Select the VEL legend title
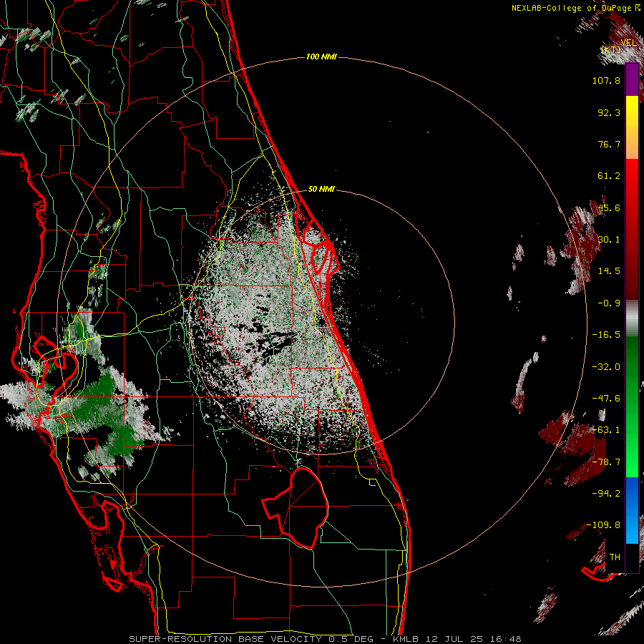This screenshot has height=644, width=644. tap(629, 43)
